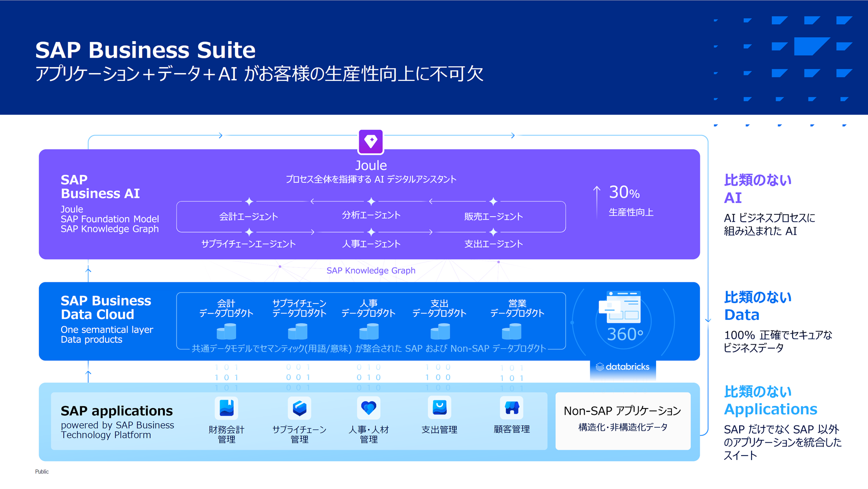Click the One semantical layer text
Image resolution: width=868 pixels, height=489 pixels.
click(x=107, y=330)
